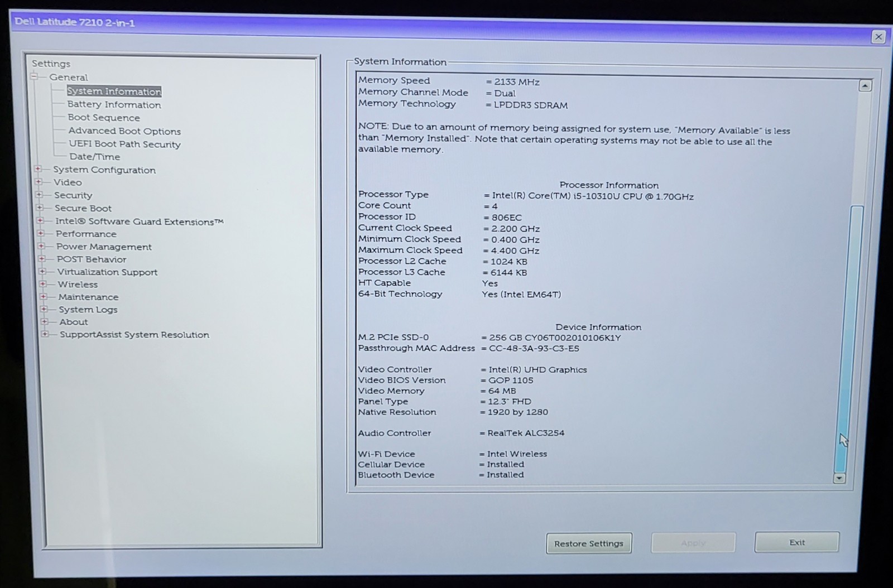Expand the Wireless node

pyautogui.click(x=43, y=284)
